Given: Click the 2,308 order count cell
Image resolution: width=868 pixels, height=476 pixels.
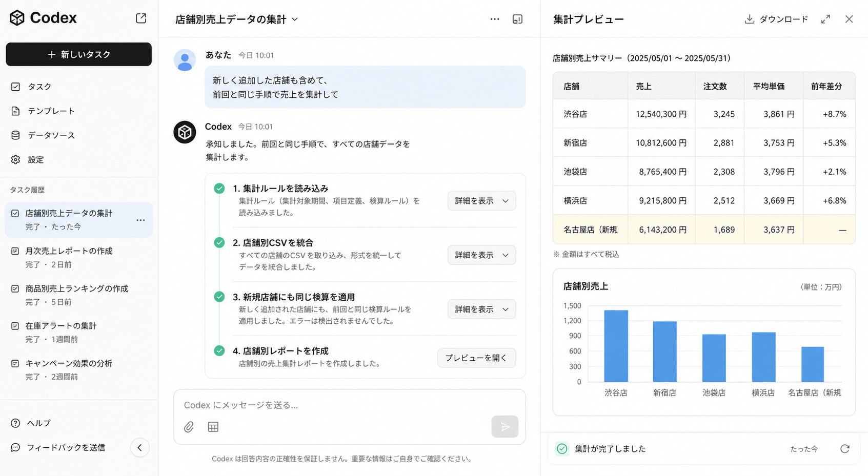Looking at the screenshot, I should (x=720, y=172).
